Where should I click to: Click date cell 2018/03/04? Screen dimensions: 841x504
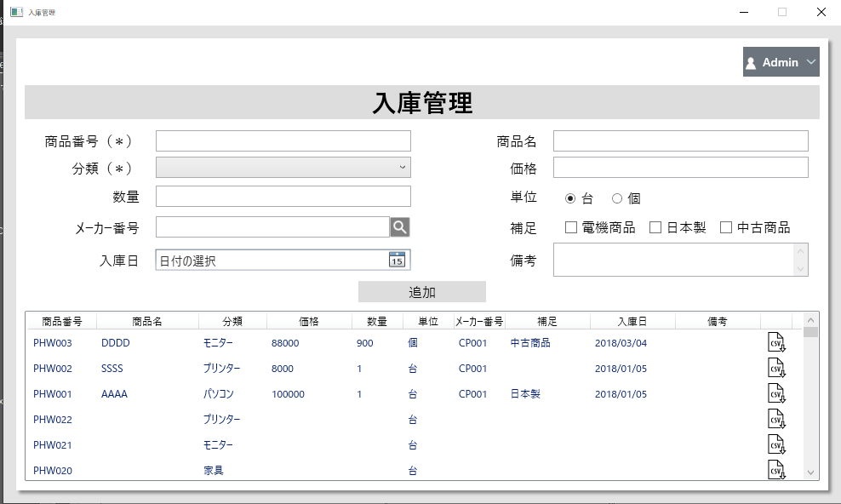621,343
